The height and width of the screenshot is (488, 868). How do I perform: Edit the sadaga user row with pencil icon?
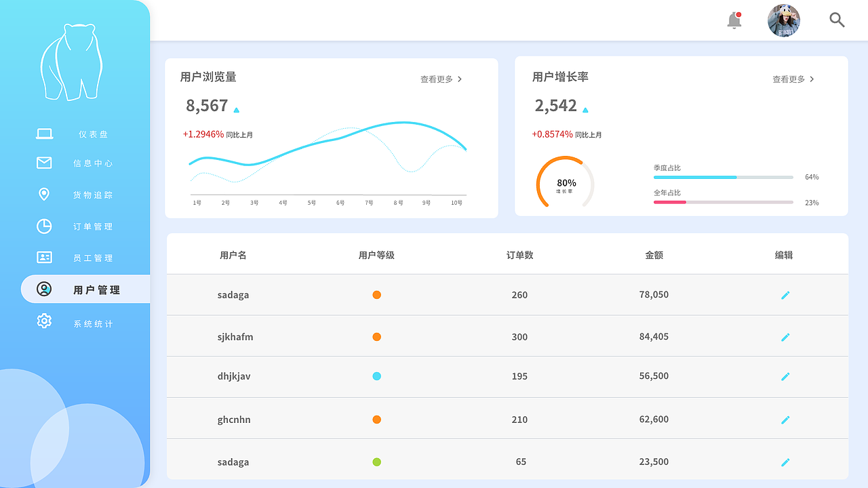[x=785, y=295]
